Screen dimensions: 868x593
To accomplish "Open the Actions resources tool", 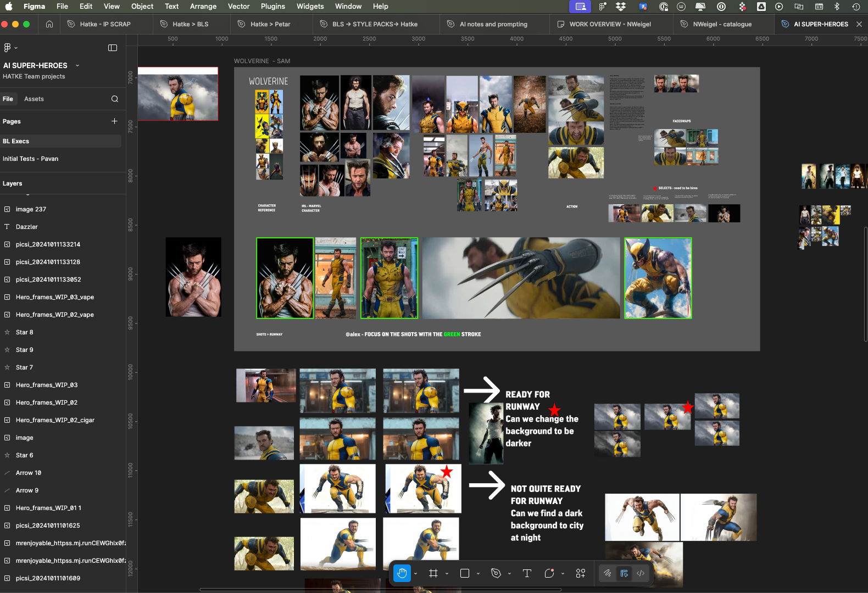I will (x=581, y=573).
